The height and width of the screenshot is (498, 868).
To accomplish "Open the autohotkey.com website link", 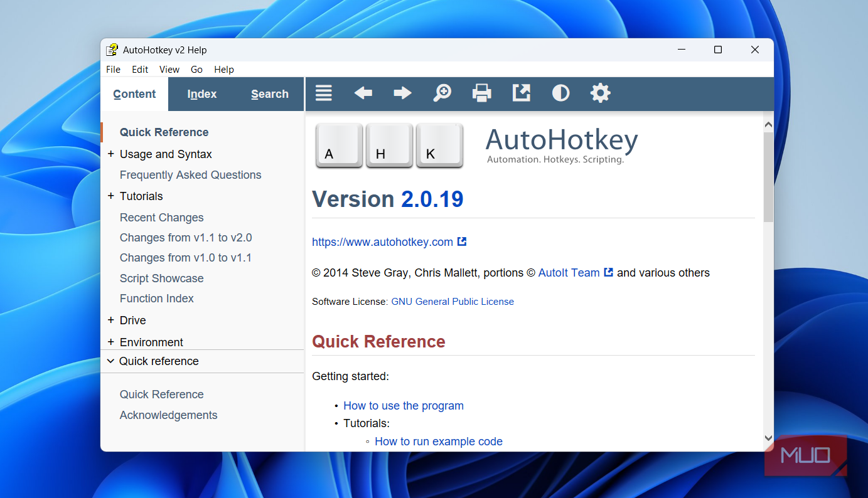I will pos(382,242).
